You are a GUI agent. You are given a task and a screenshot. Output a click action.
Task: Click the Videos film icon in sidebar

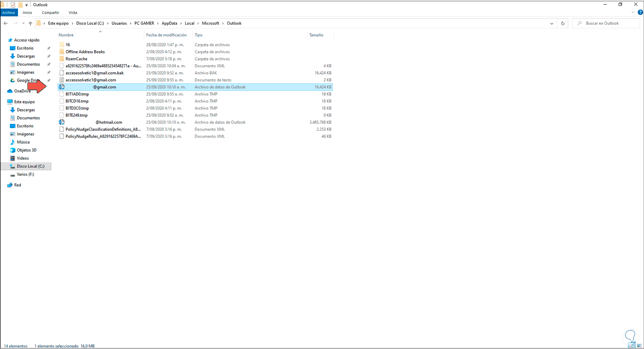(12, 158)
